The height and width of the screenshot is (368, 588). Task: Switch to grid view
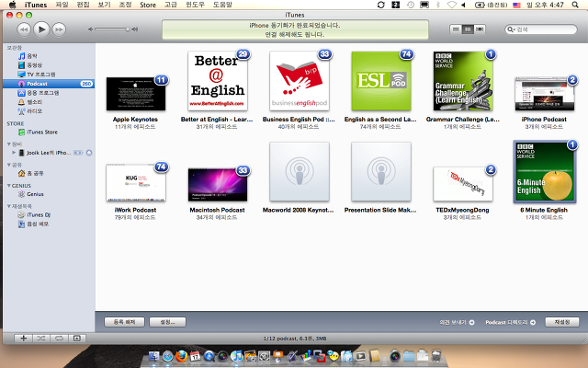click(468, 29)
